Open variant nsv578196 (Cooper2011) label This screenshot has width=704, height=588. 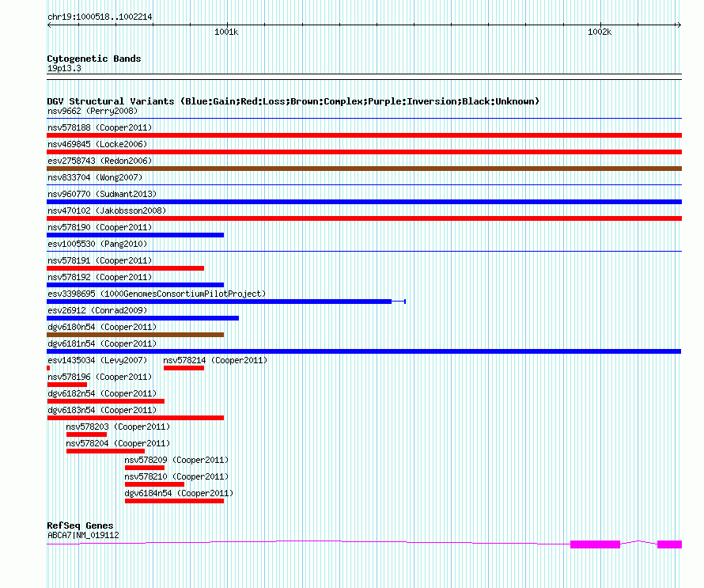[100, 377]
